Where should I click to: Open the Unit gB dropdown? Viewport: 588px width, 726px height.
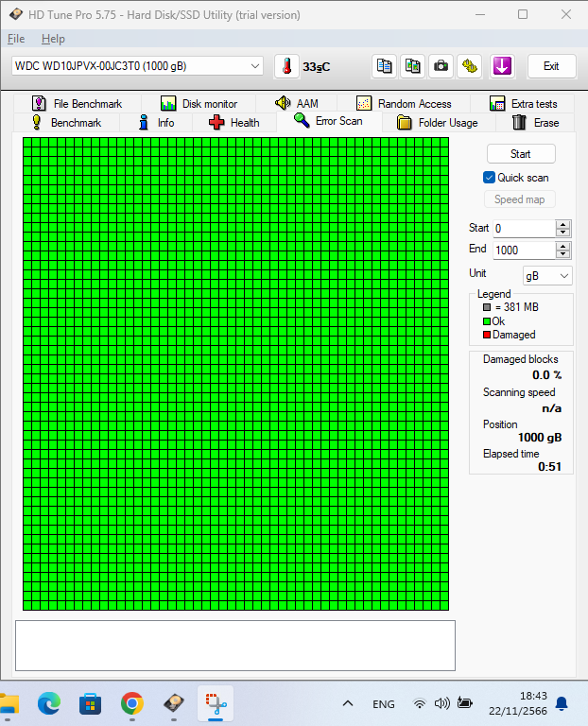547,276
